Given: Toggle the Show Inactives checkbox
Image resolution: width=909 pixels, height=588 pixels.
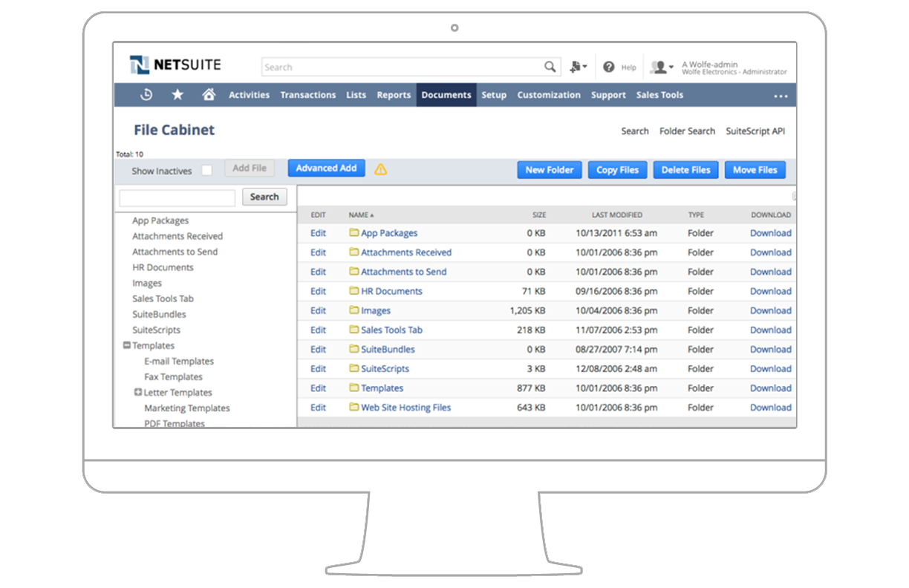Looking at the screenshot, I should tap(206, 171).
